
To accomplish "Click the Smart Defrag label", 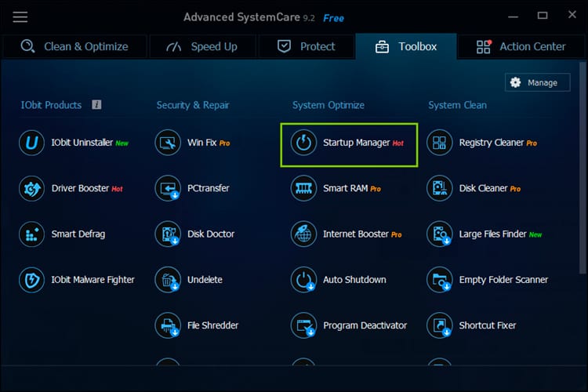I will [x=78, y=234].
